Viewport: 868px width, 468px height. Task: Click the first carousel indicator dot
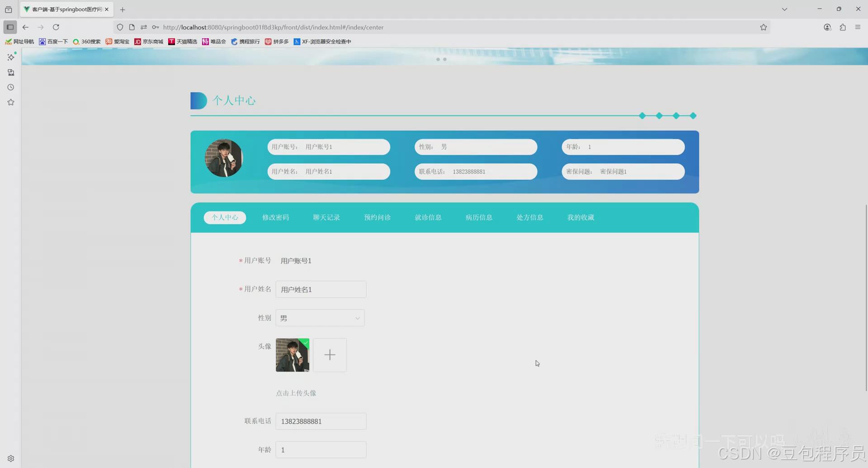[x=438, y=60]
